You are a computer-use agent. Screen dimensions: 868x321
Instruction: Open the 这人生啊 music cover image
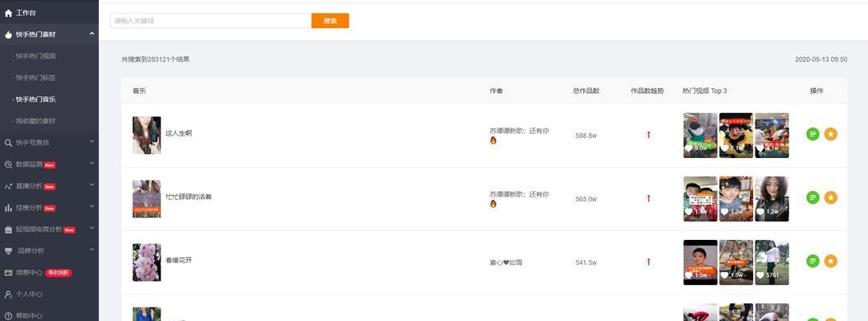pos(147,135)
